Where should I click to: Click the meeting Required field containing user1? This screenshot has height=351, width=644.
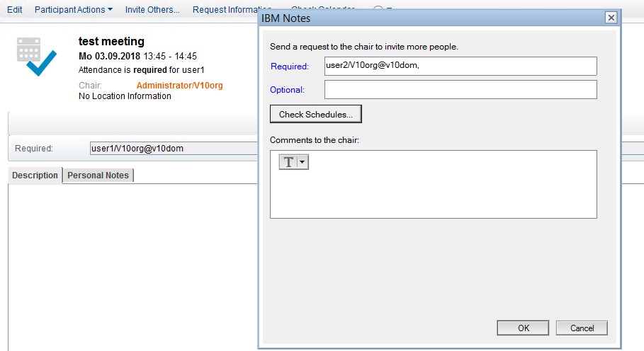170,149
